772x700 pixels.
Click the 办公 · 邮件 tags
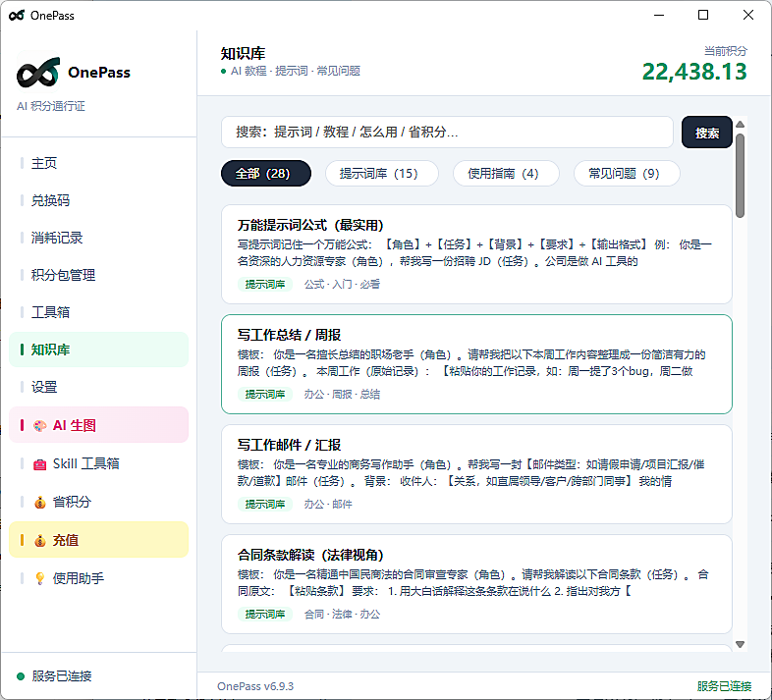[328, 504]
